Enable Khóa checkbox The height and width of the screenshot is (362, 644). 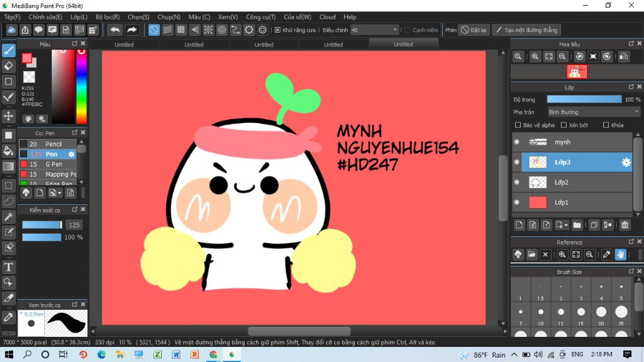(606, 125)
